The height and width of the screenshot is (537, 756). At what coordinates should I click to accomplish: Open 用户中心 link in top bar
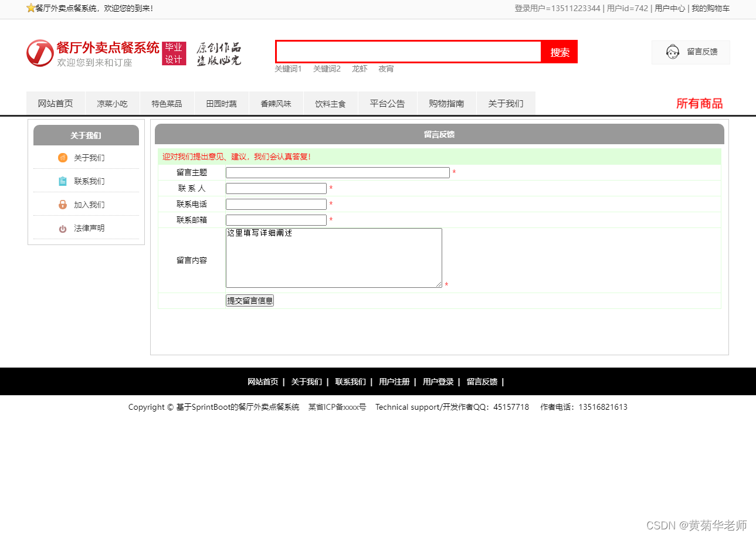[x=669, y=8]
